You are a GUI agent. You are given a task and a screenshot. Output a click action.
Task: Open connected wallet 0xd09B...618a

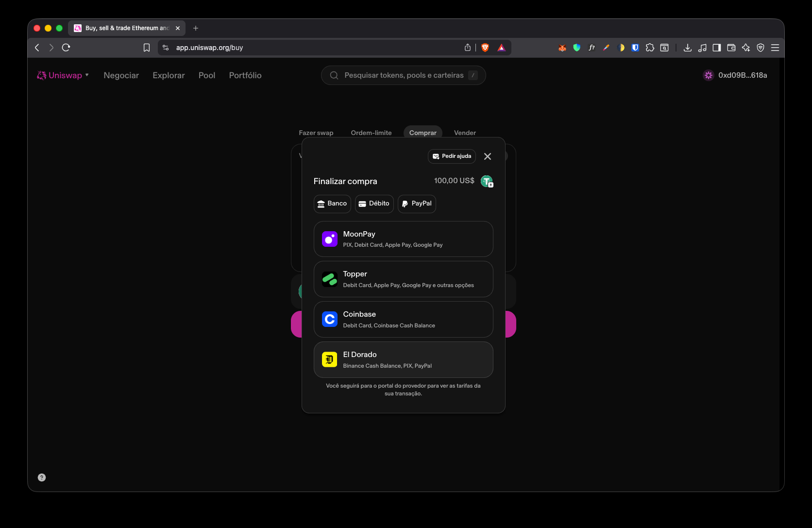pyautogui.click(x=735, y=75)
